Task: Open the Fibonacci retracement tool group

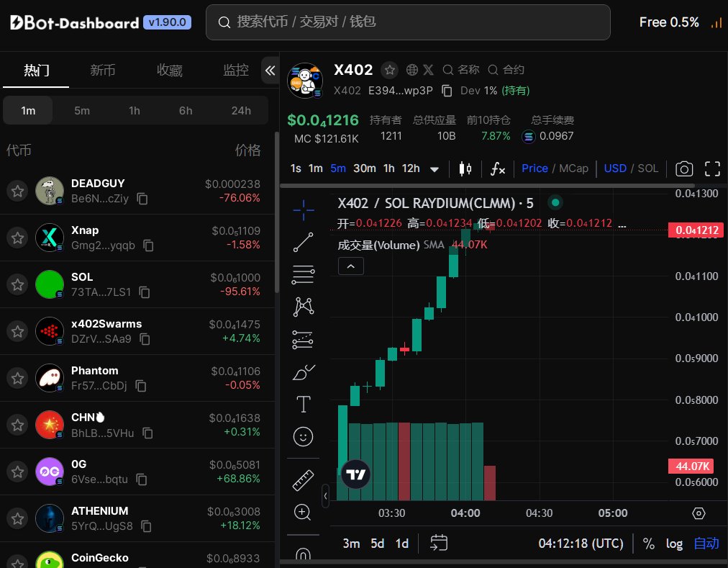Action: [x=303, y=274]
